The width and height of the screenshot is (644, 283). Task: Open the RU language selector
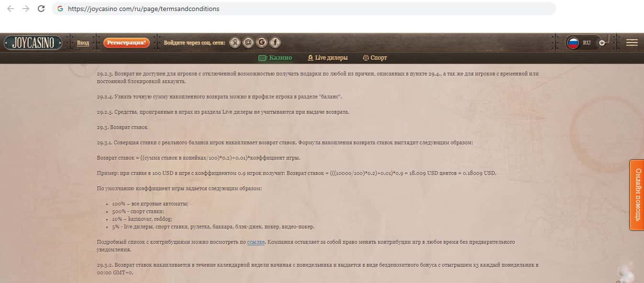(587, 43)
